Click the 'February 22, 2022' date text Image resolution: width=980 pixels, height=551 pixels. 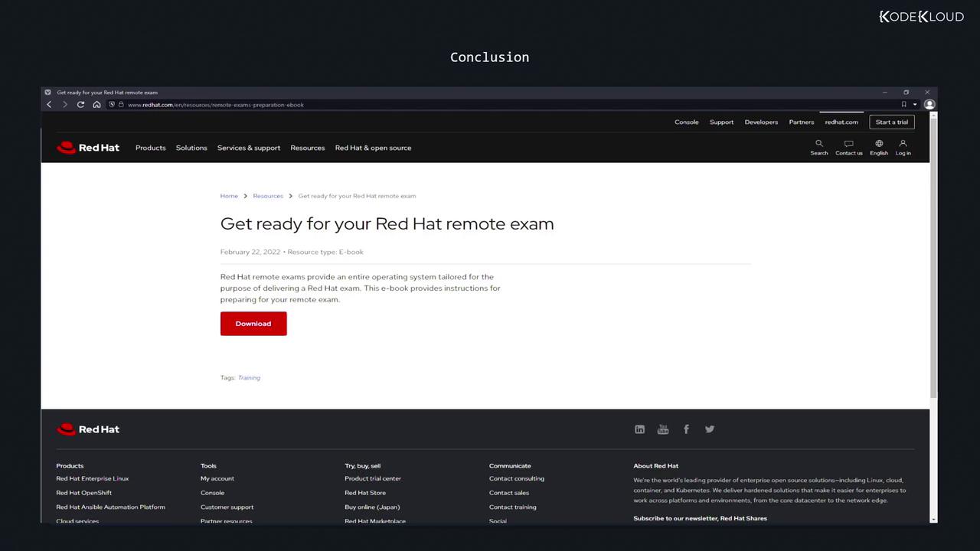(250, 252)
